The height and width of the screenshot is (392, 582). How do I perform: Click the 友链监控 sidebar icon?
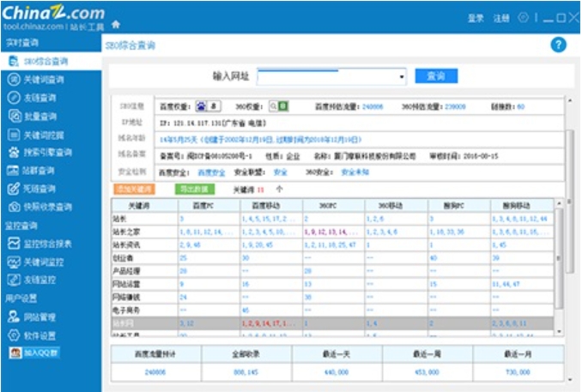14,280
